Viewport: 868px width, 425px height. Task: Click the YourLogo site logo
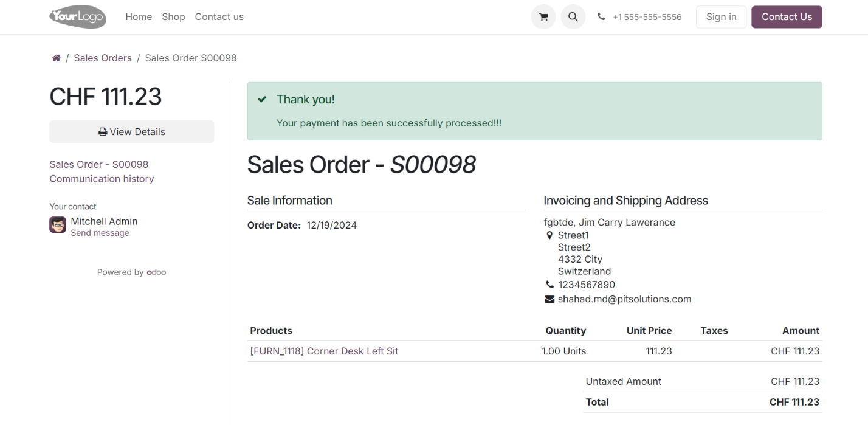pyautogui.click(x=77, y=16)
